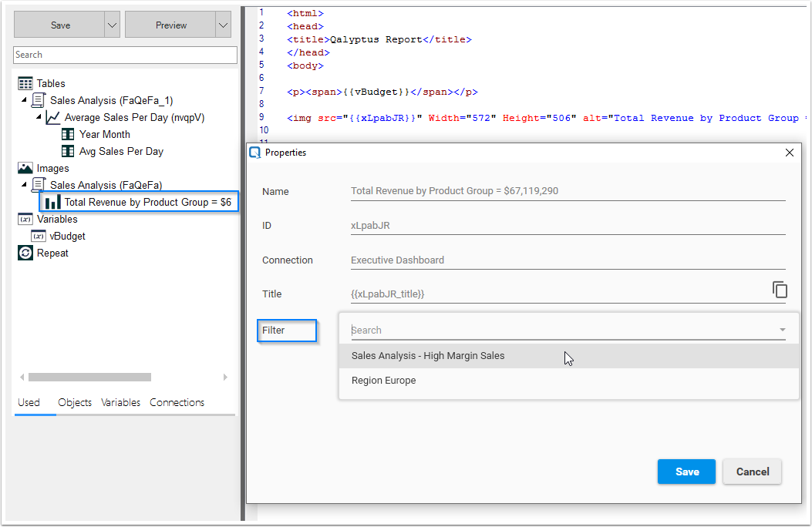Open the Preview button dropdown arrow
The width and height of the screenshot is (812, 527).
point(222,24)
